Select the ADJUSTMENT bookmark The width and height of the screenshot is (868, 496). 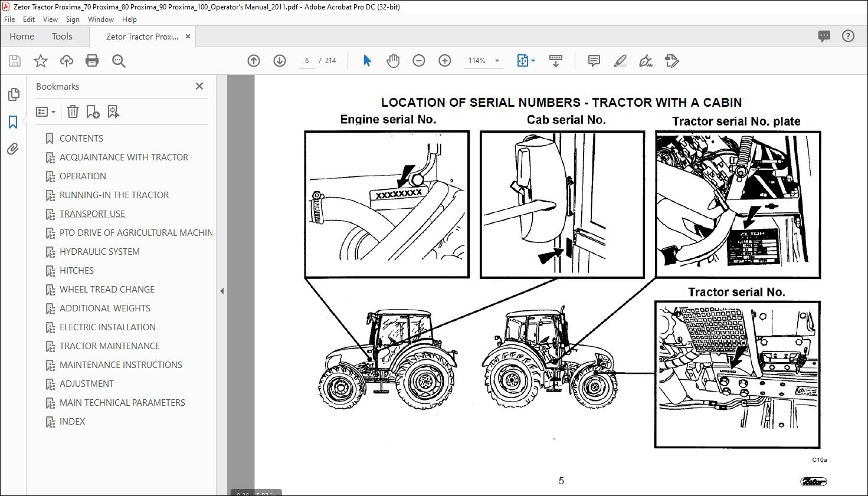click(x=87, y=384)
